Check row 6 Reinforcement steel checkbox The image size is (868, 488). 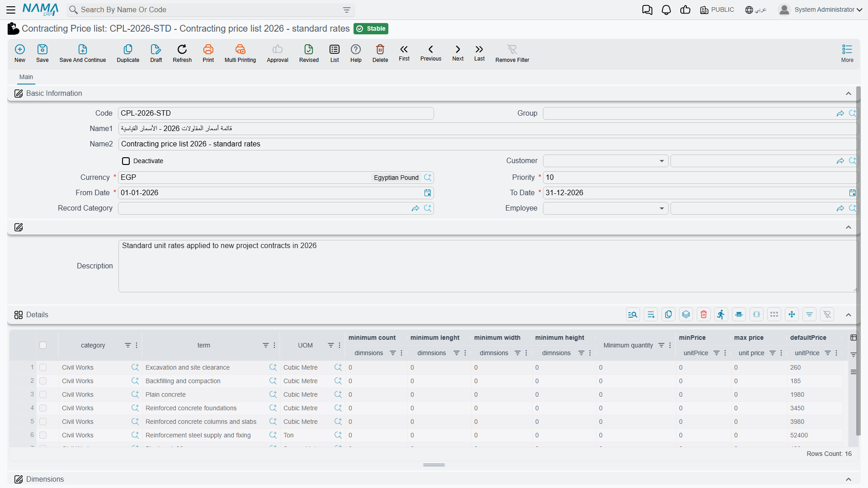[x=43, y=436]
